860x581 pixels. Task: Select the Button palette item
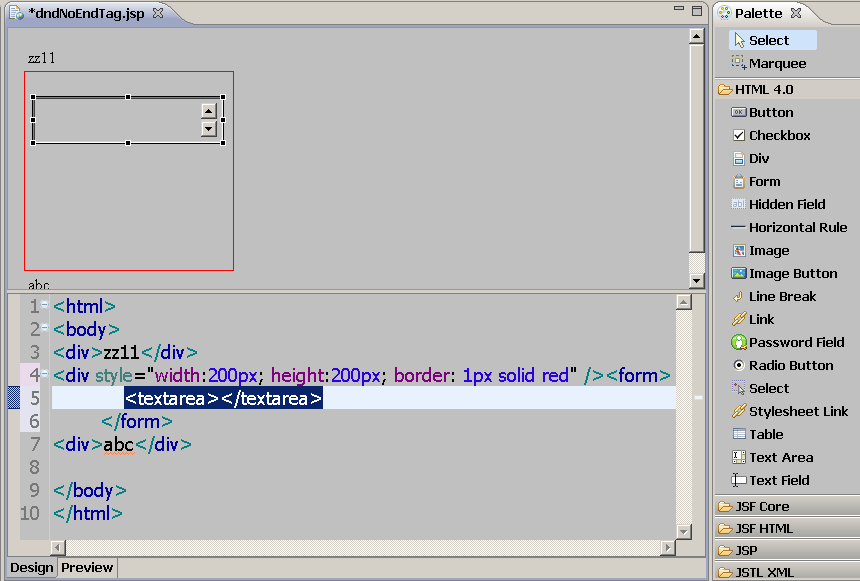[x=762, y=112]
